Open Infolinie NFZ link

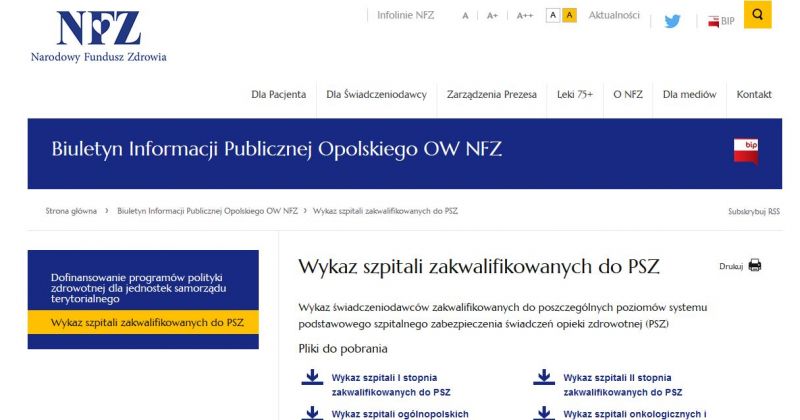(406, 15)
